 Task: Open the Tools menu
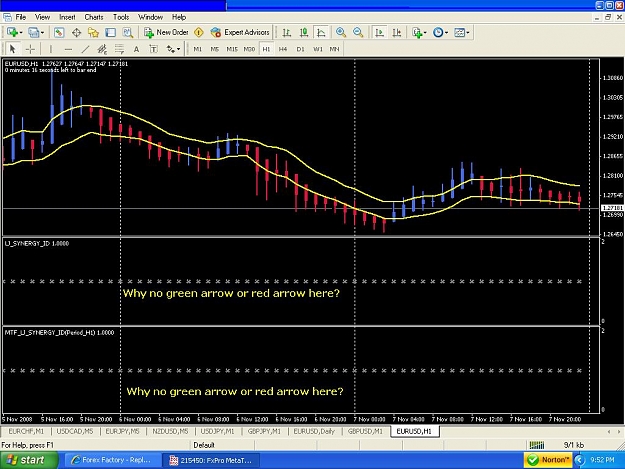pos(121,17)
